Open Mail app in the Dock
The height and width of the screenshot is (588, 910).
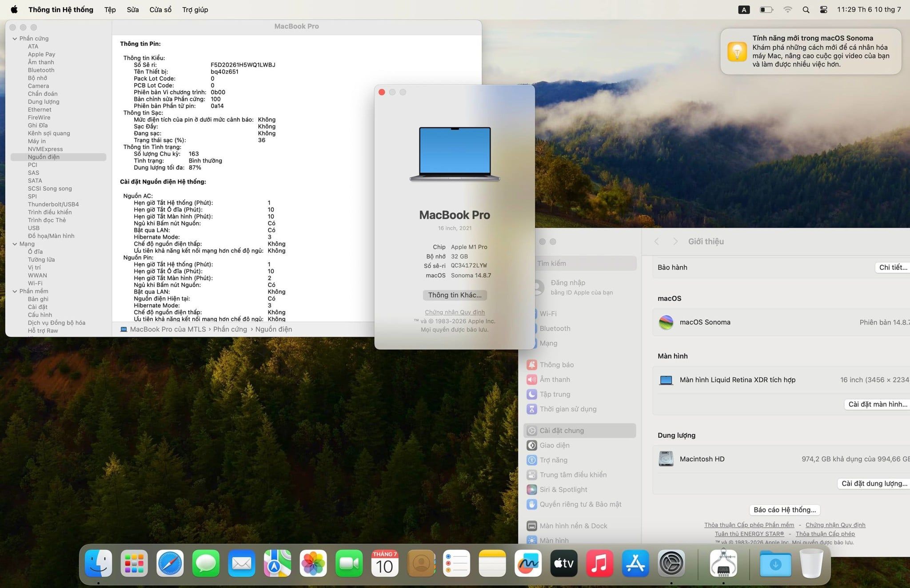pyautogui.click(x=241, y=563)
